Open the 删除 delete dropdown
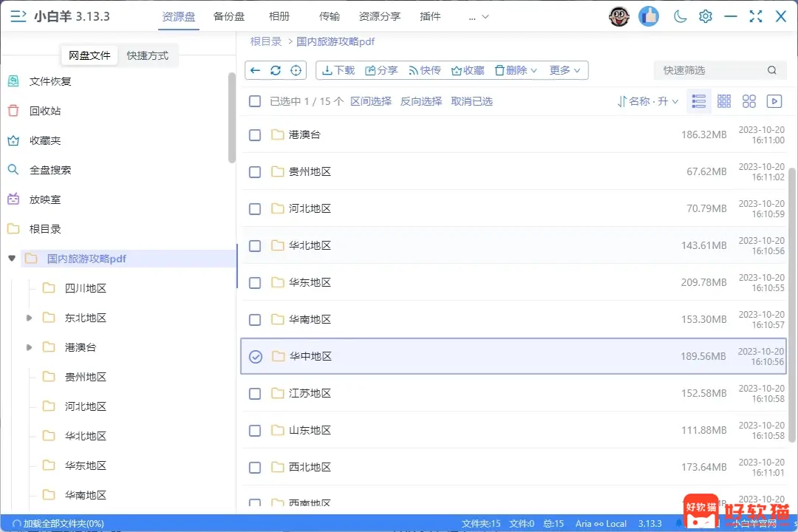 click(x=516, y=70)
